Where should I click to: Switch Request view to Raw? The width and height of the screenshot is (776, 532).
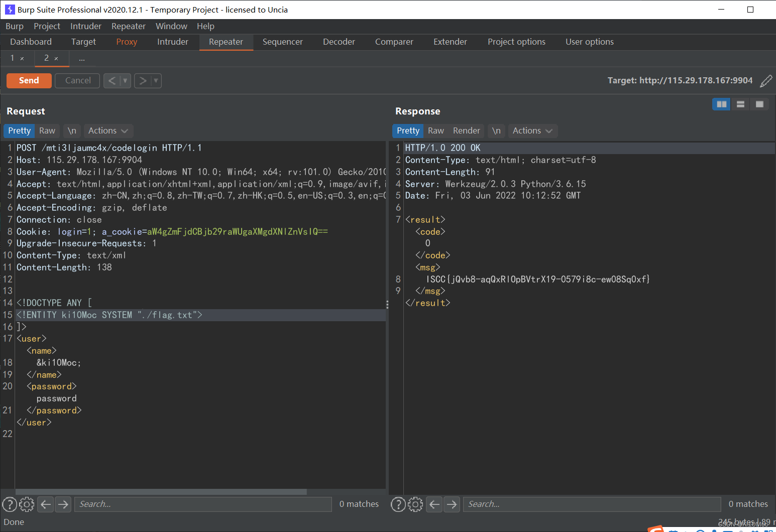click(x=47, y=131)
